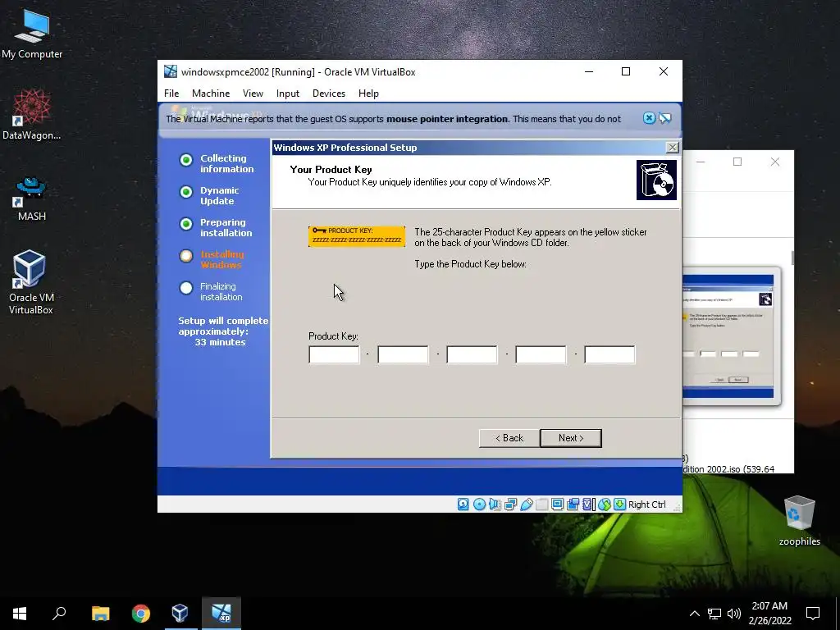This screenshot has height=630, width=840.
Task: Open File Explorer from the taskbar
Action: click(100, 614)
